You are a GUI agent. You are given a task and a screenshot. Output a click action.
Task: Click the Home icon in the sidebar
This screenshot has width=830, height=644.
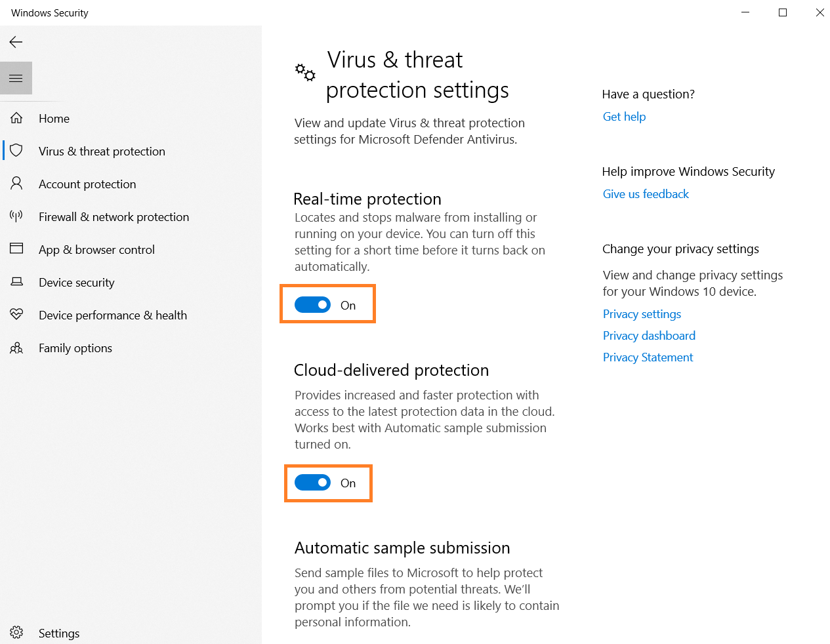click(x=16, y=118)
